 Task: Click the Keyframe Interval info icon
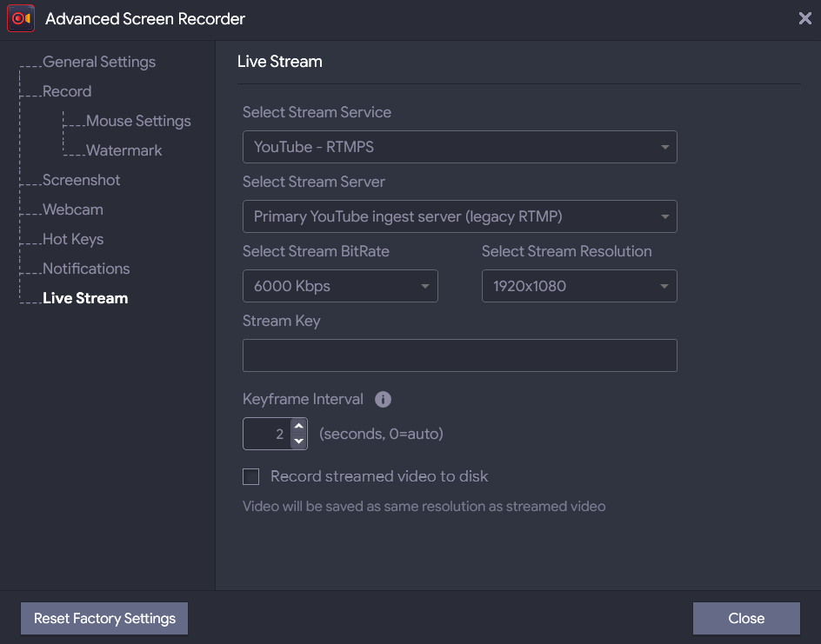[x=383, y=399]
